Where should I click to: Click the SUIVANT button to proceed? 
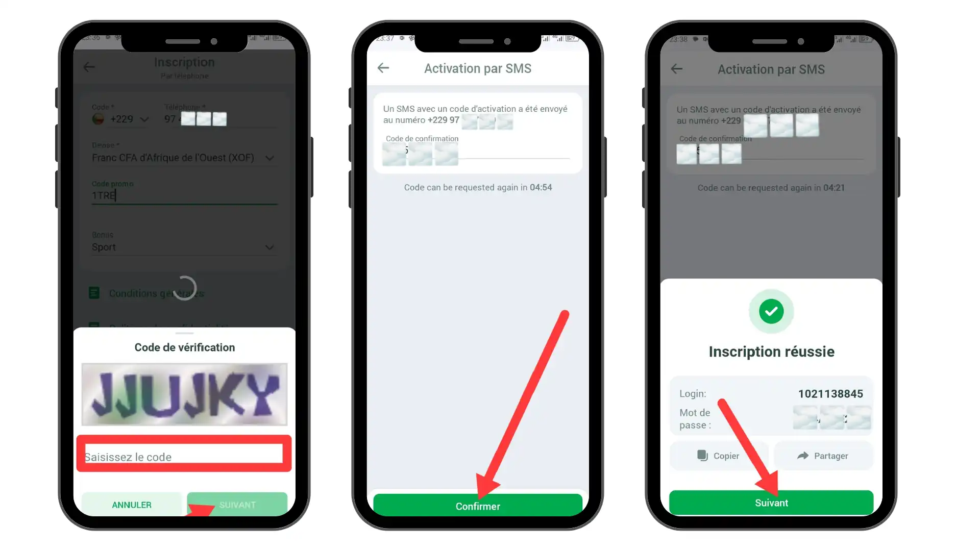[237, 504]
